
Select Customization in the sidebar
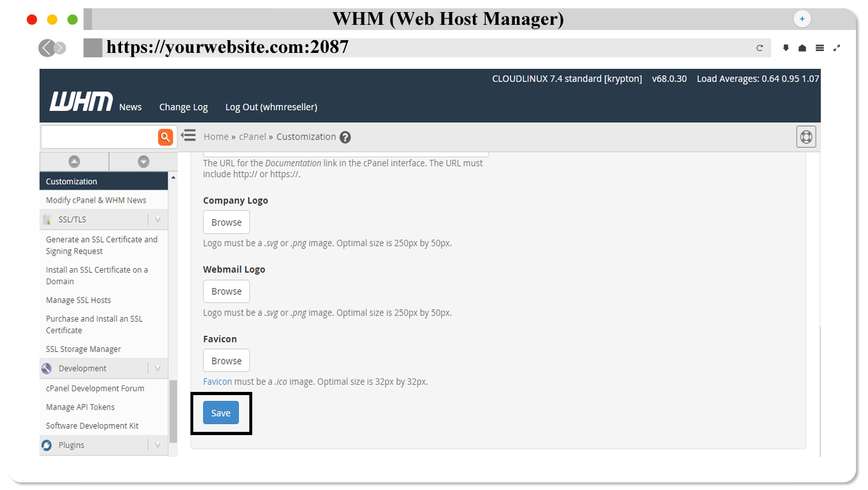click(x=104, y=181)
